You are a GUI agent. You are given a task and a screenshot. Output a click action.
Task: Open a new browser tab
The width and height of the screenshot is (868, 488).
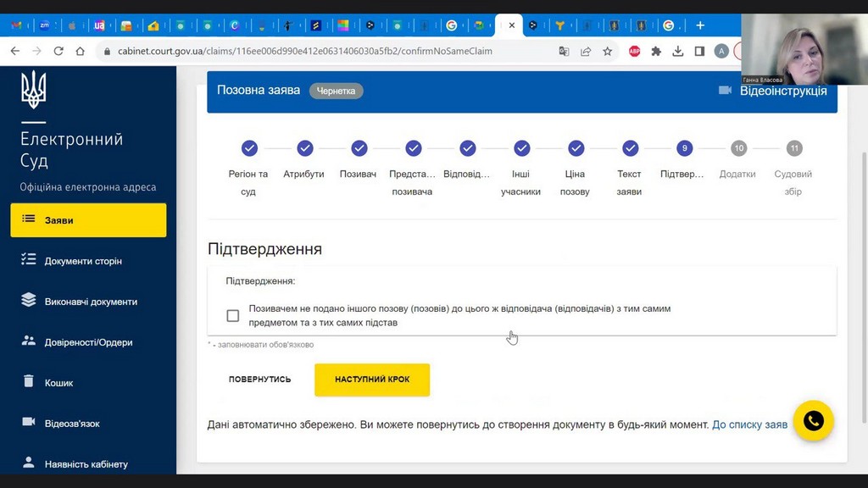click(700, 25)
